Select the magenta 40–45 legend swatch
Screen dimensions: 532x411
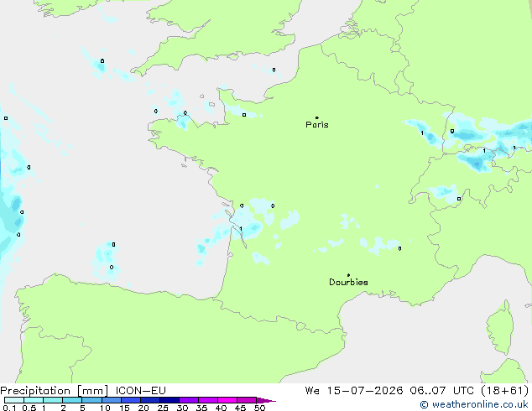[227, 400]
